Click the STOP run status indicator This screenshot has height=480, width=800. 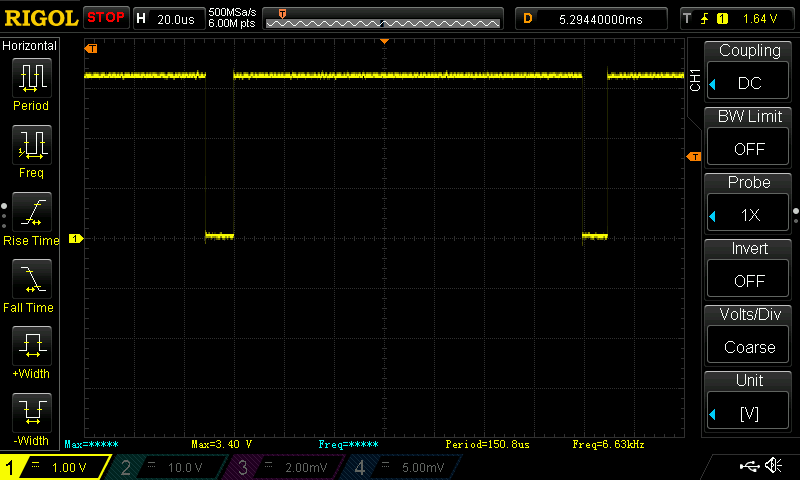coord(106,17)
